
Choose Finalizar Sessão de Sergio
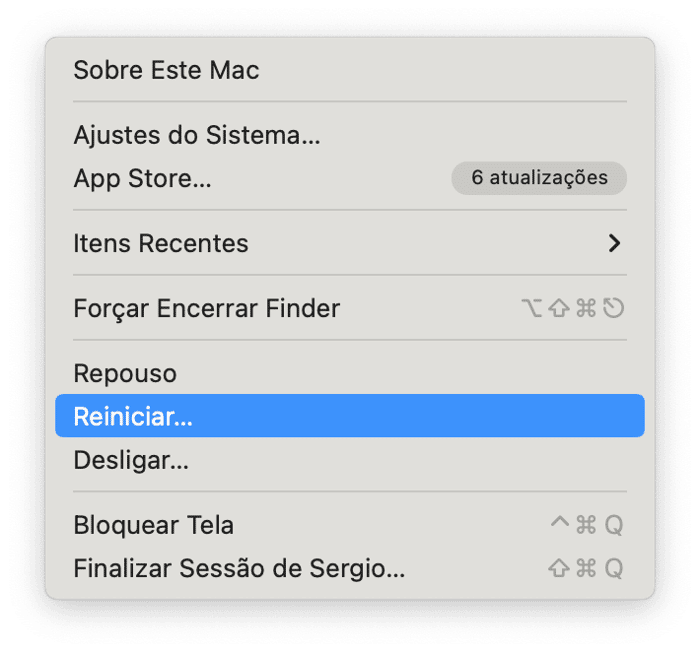[239, 569]
